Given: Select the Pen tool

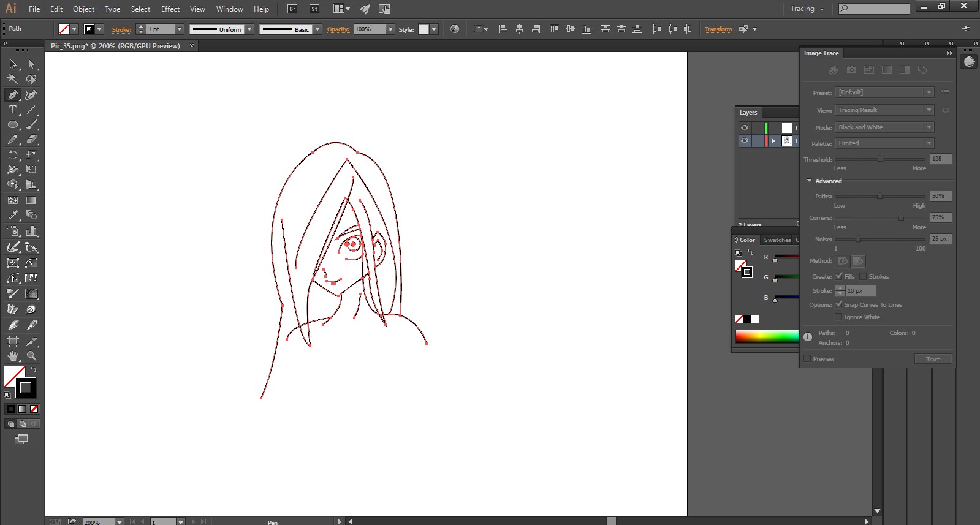Looking at the screenshot, I should [x=13, y=94].
